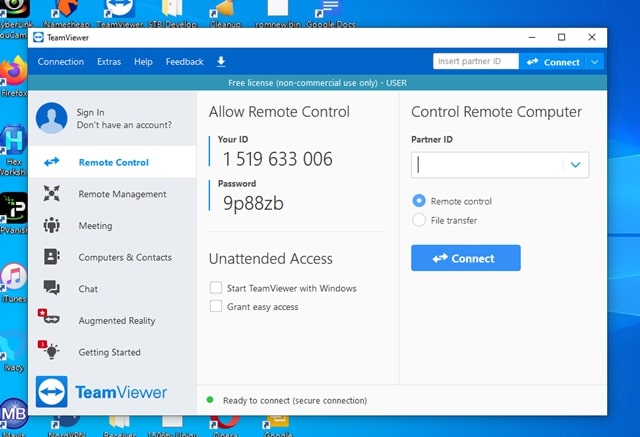The image size is (640, 437).
Task: Open iTunes desktop shortcut icon
Action: (14, 277)
